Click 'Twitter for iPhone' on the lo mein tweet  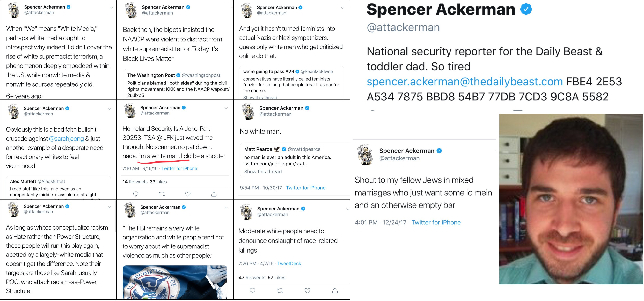click(x=436, y=223)
